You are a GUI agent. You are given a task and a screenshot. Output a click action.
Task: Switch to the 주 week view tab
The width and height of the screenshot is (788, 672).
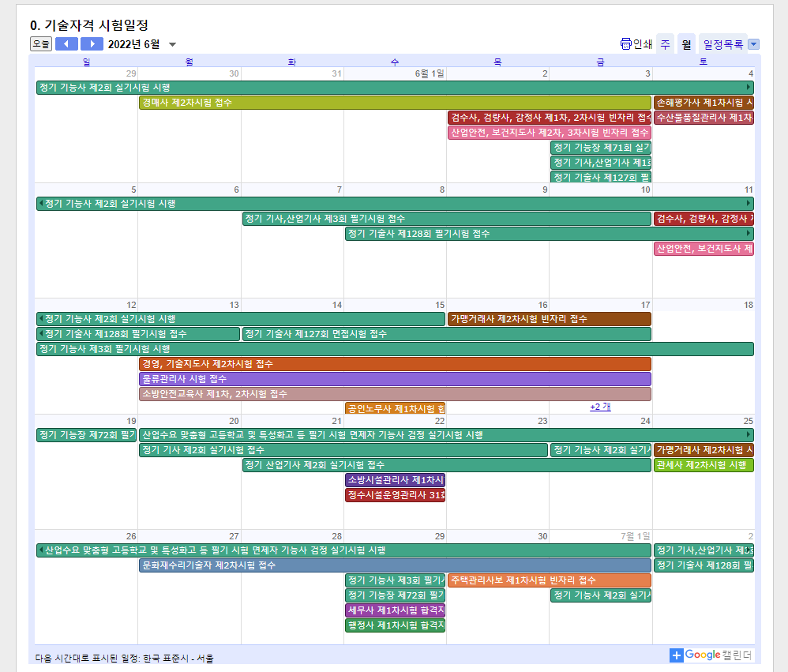click(x=665, y=44)
